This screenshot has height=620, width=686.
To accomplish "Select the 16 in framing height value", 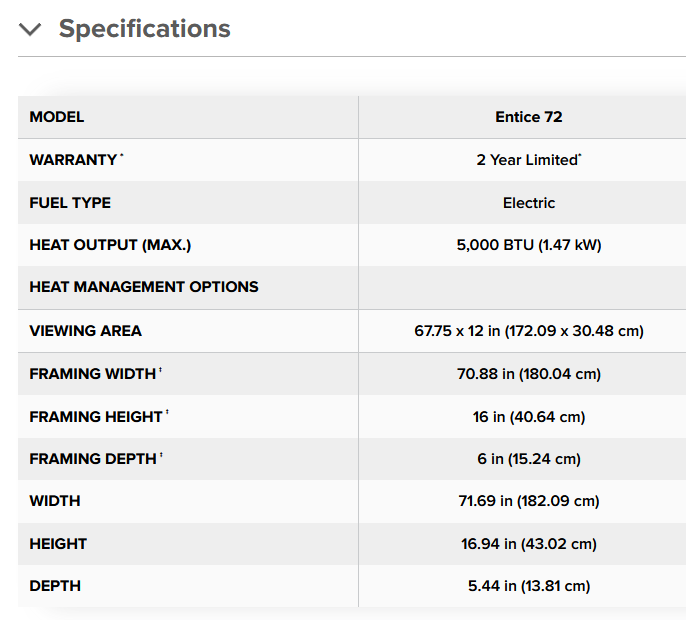I will (528, 416).
